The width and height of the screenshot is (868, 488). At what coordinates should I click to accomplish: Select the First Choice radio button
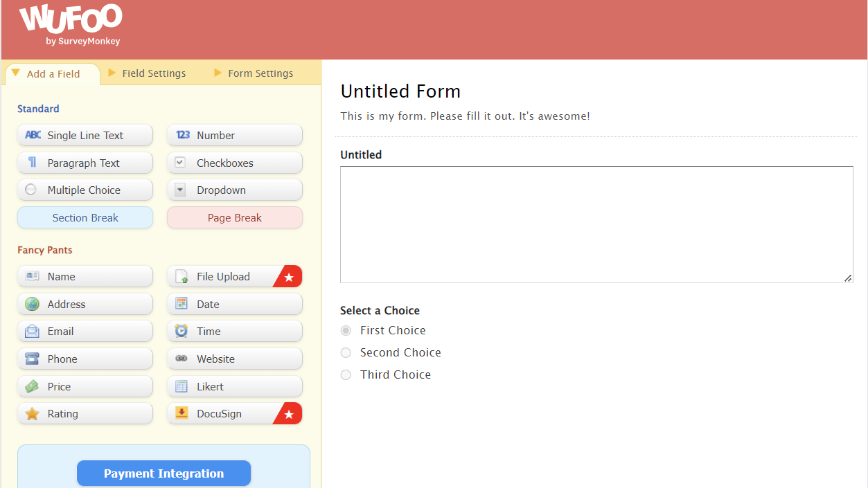pos(346,330)
